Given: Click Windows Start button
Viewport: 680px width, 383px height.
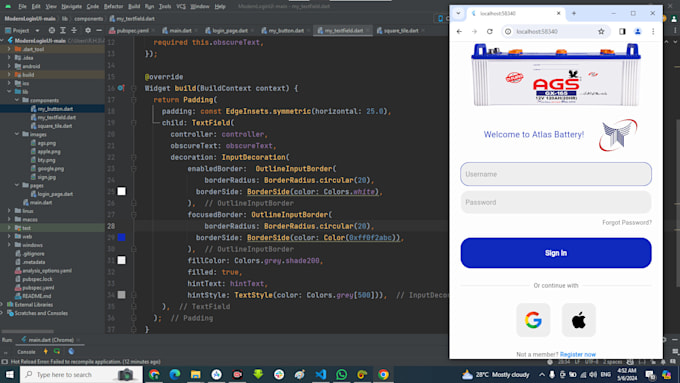Looking at the screenshot, I should click(x=9, y=374).
